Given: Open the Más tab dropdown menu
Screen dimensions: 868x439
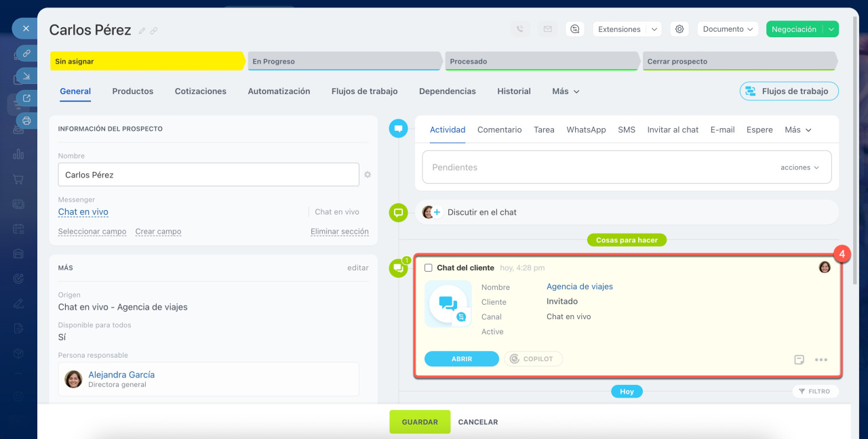Looking at the screenshot, I should (566, 91).
